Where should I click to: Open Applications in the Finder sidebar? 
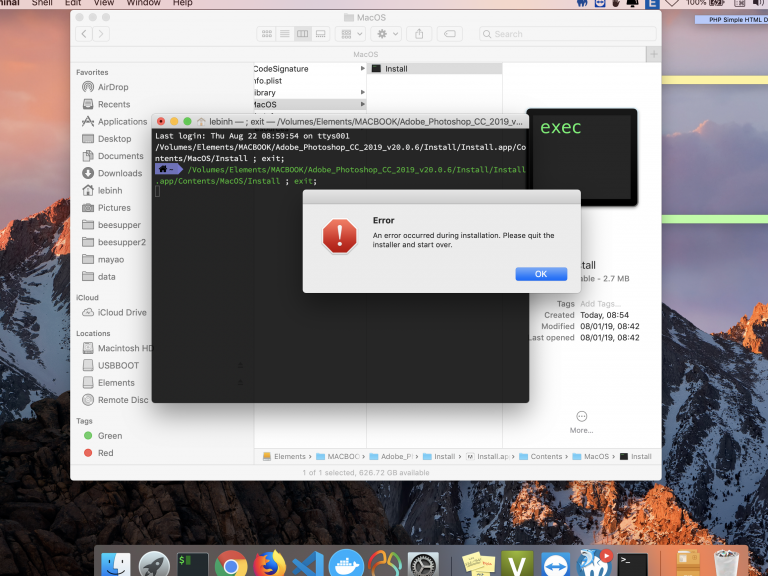pos(122,121)
